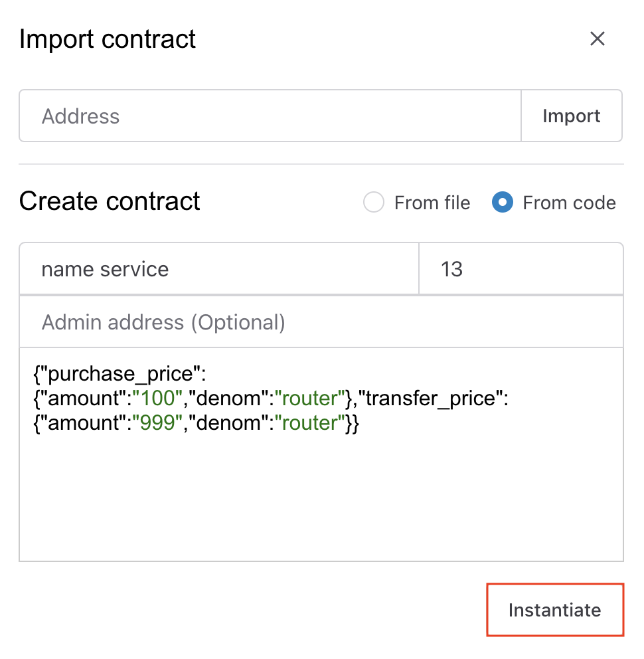Click the 'Import contract' heading
The width and height of the screenshot is (644, 659).
pos(108,39)
